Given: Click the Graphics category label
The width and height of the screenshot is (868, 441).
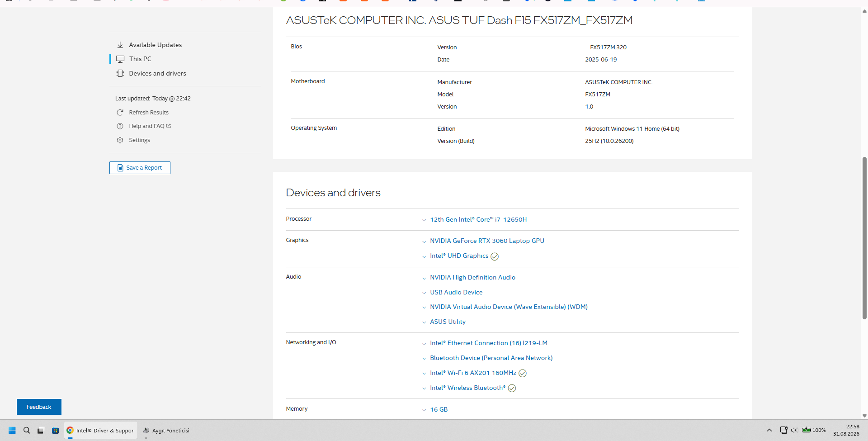Looking at the screenshot, I should (x=297, y=240).
